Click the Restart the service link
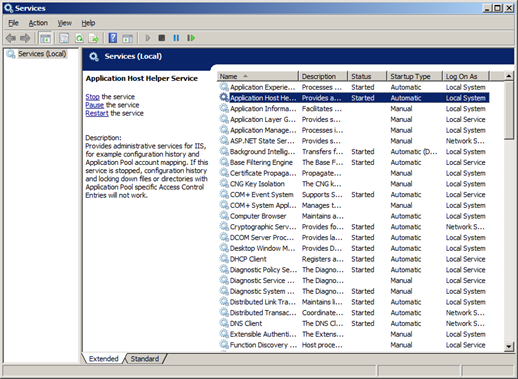Viewport: 518px width, 379px height. point(97,113)
